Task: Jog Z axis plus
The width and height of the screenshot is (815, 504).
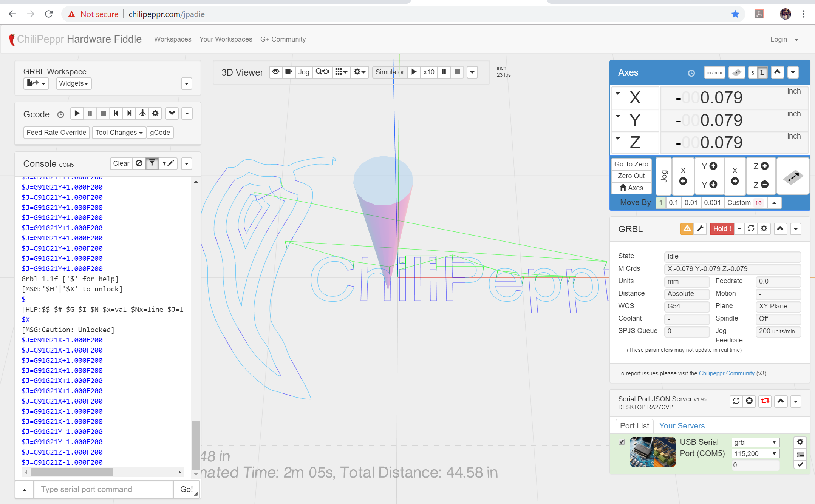Action: coord(761,166)
